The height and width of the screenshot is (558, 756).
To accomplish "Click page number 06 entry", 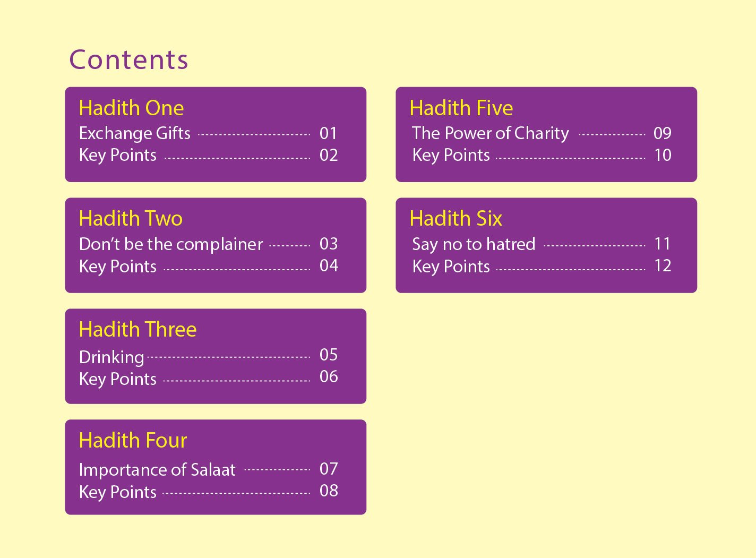I will [x=329, y=376].
